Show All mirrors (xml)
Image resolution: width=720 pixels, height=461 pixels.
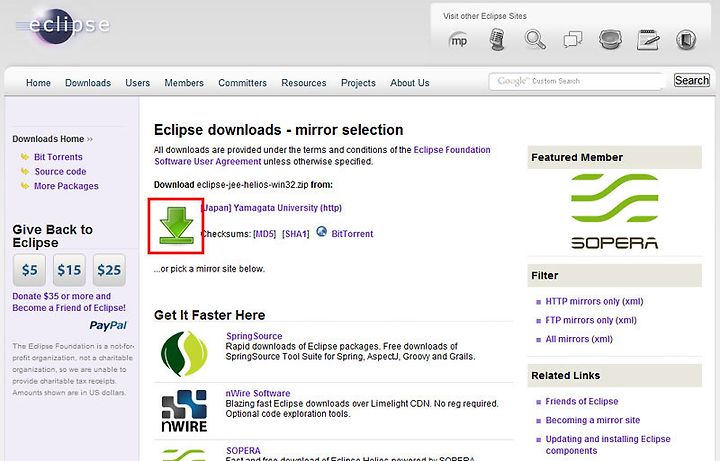579,339
